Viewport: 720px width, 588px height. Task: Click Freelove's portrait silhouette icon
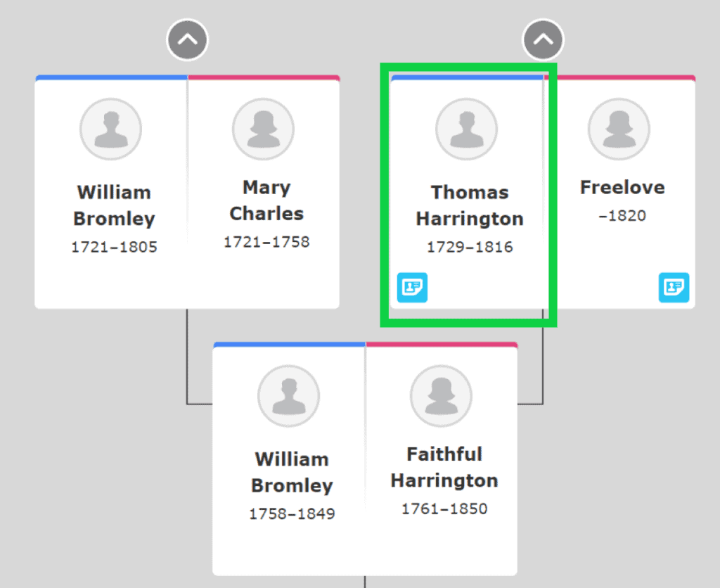[619, 129]
